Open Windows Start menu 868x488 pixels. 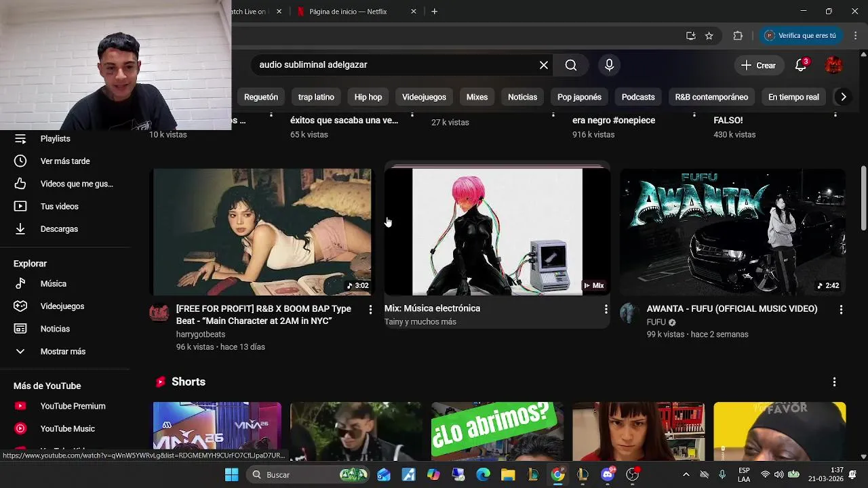point(231,474)
